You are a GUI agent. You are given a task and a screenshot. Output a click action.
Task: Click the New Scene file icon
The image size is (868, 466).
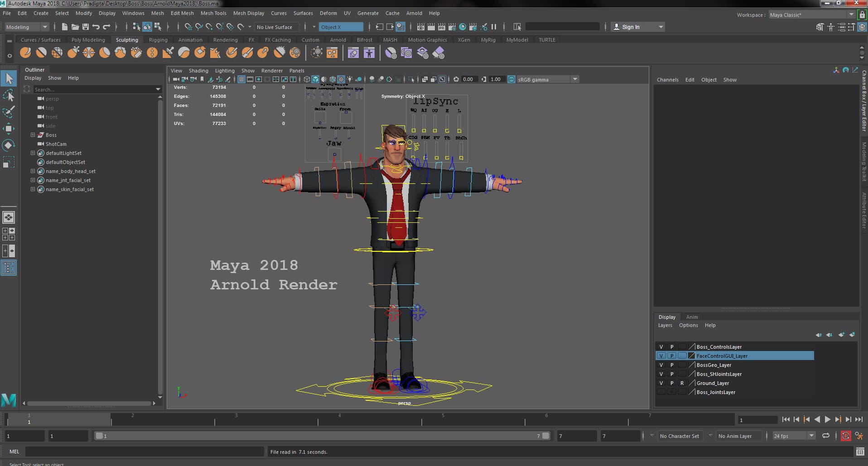point(65,27)
